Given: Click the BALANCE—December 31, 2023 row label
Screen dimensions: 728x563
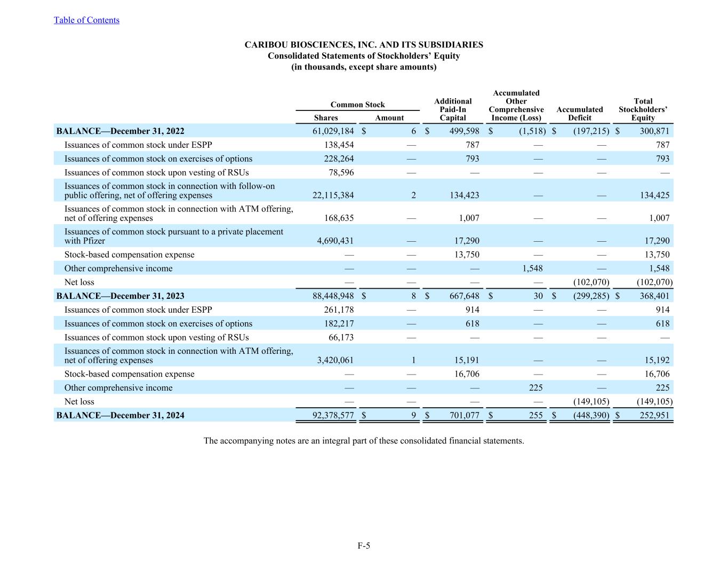Looking at the screenshot, I should [121, 296].
